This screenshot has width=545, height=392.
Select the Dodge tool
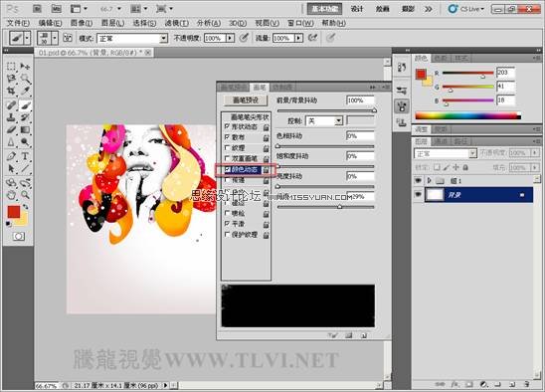tap(25, 142)
